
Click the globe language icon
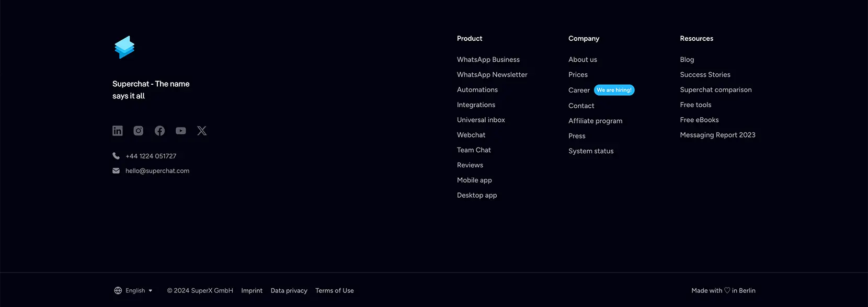point(118,291)
